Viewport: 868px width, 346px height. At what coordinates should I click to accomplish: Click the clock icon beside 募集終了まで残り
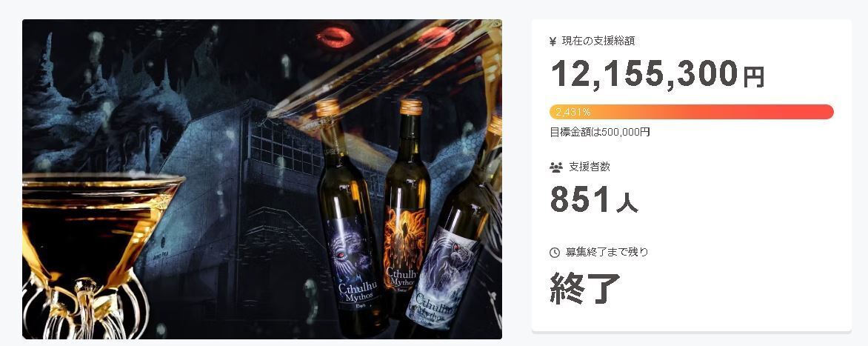point(554,253)
